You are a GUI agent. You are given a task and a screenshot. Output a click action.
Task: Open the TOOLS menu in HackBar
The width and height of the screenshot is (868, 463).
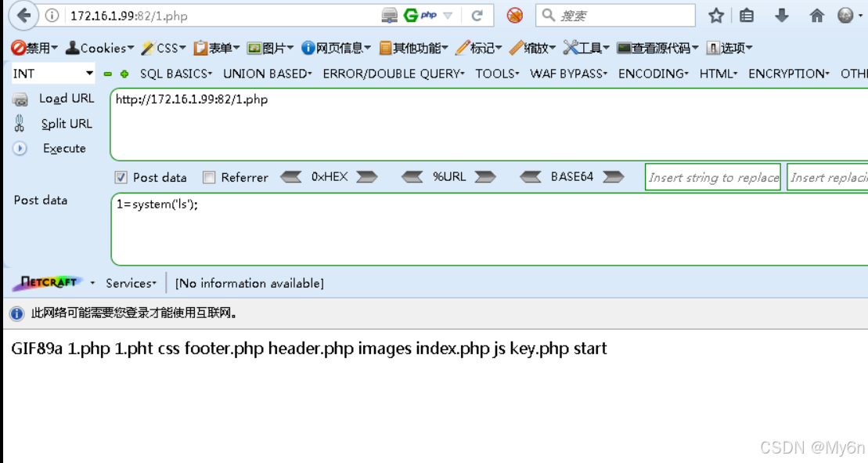pos(497,74)
